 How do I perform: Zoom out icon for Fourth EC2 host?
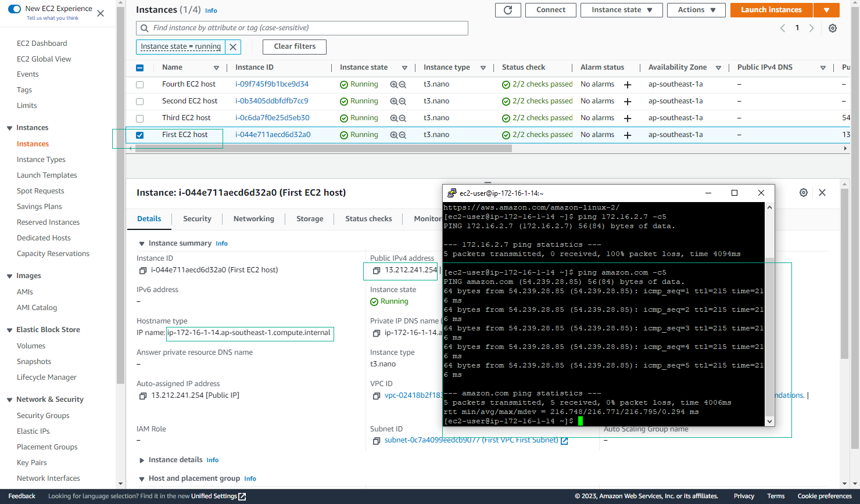tap(402, 85)
